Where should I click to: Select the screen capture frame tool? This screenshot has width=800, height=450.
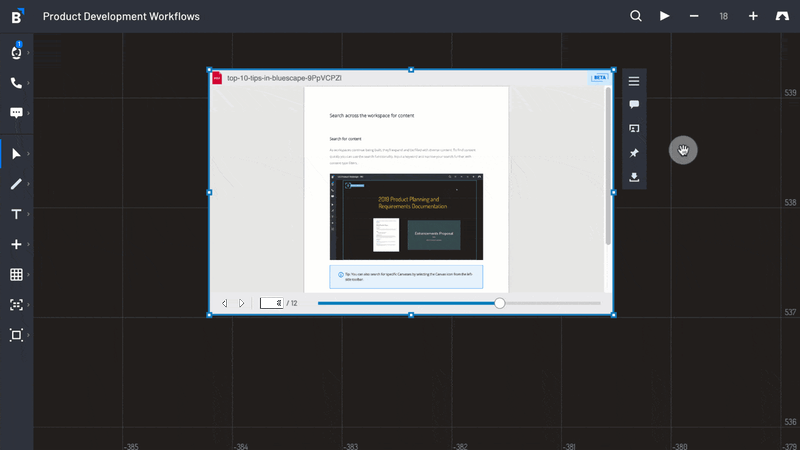pos(16,305)
